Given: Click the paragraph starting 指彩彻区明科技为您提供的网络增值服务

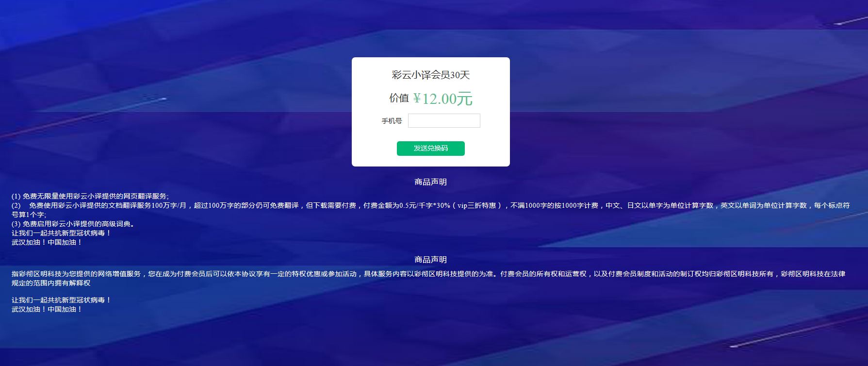Looking at the screenshot, I should [x=428, y=278].
